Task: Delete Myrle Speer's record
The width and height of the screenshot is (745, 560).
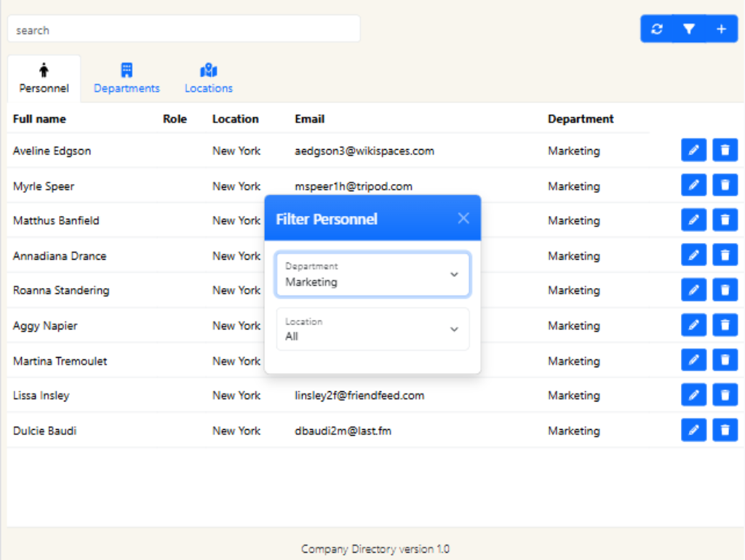Action: (x=725, y=185)
